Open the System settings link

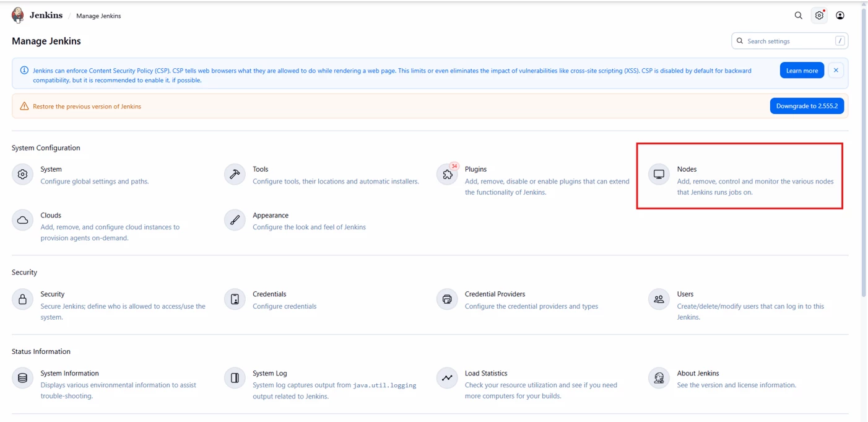pos(51,169)
